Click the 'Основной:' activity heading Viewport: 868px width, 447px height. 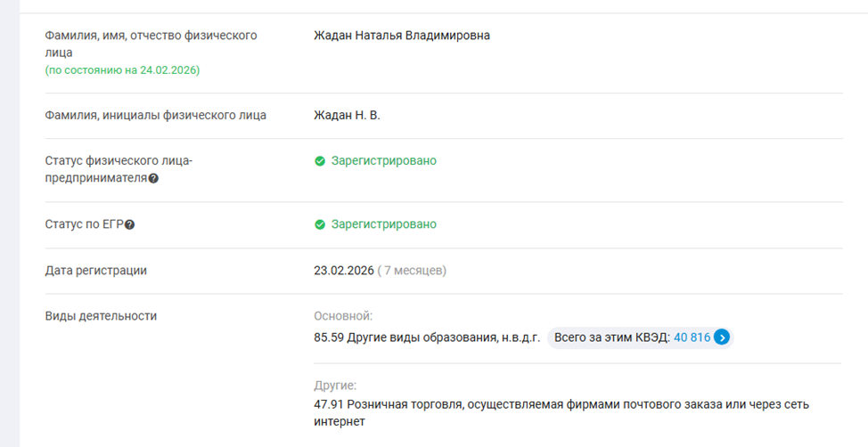point(343,316)
